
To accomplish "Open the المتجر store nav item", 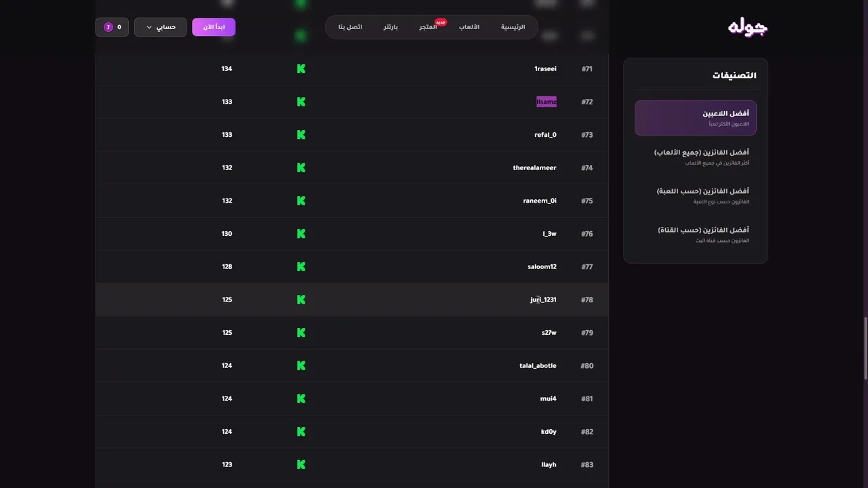I will pyautogui.click(x=428, y=27).
